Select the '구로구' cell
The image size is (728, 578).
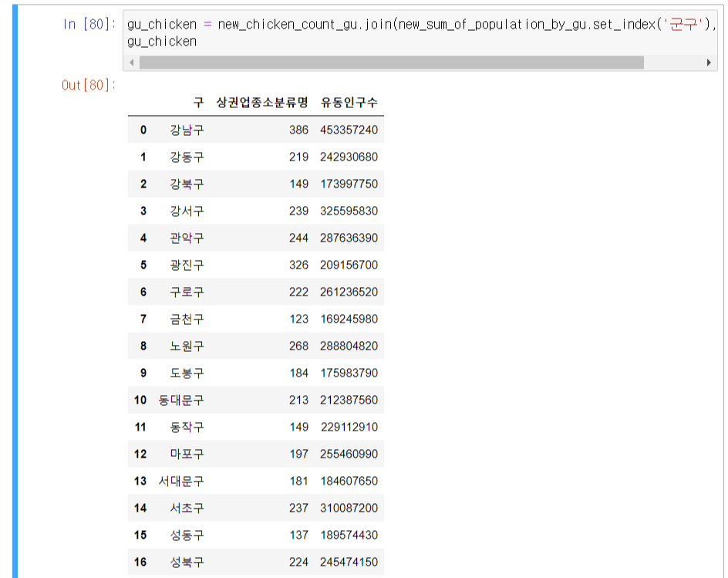(x=187, y=292)
